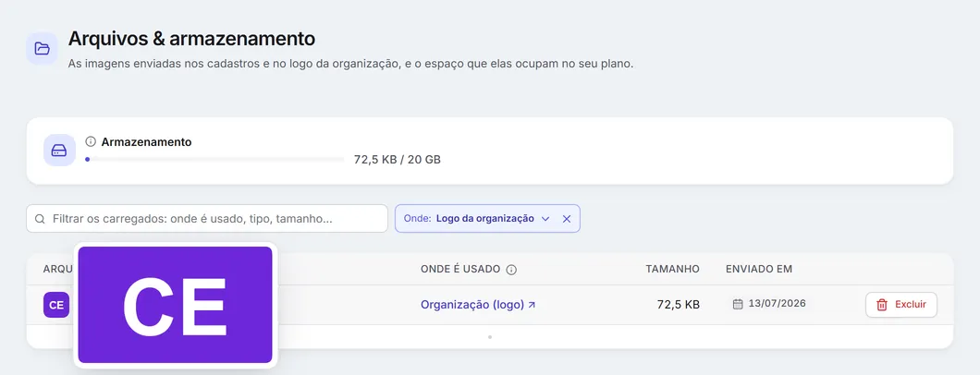Open the info icon next to Armazenamento
This screenshot has width=980, height=375.
pyautogui.click(x=91, y=141)
